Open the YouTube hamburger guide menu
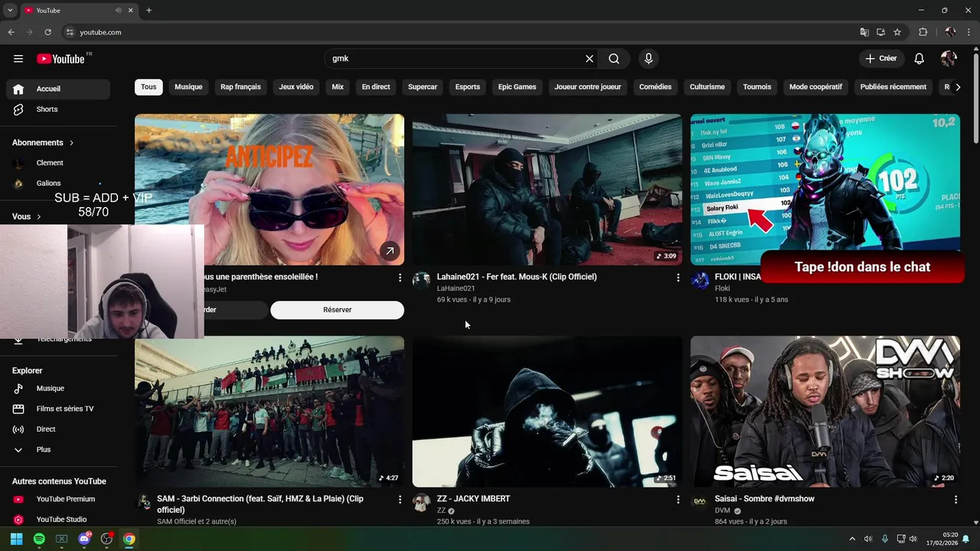Screen dimensions: 980x551 click(x=18, y=59)
